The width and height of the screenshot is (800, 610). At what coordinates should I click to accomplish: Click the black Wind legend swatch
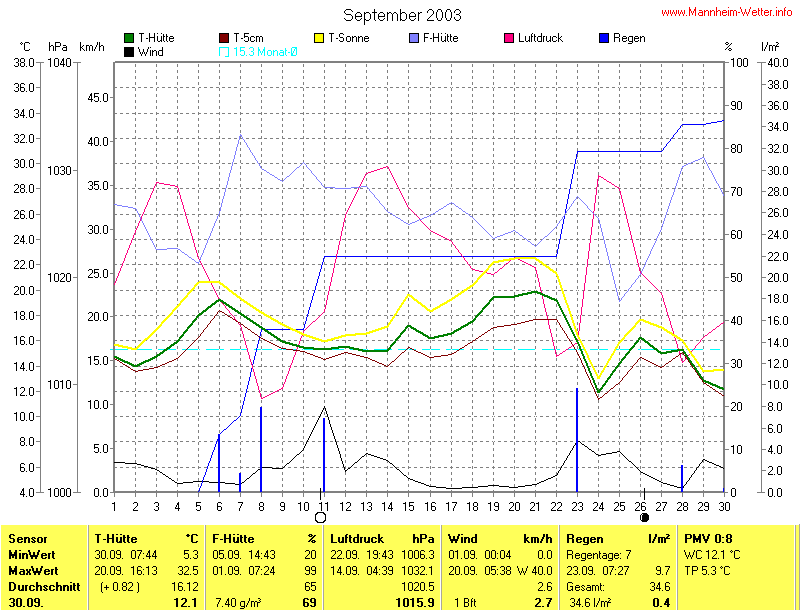[x=129, y=51]
